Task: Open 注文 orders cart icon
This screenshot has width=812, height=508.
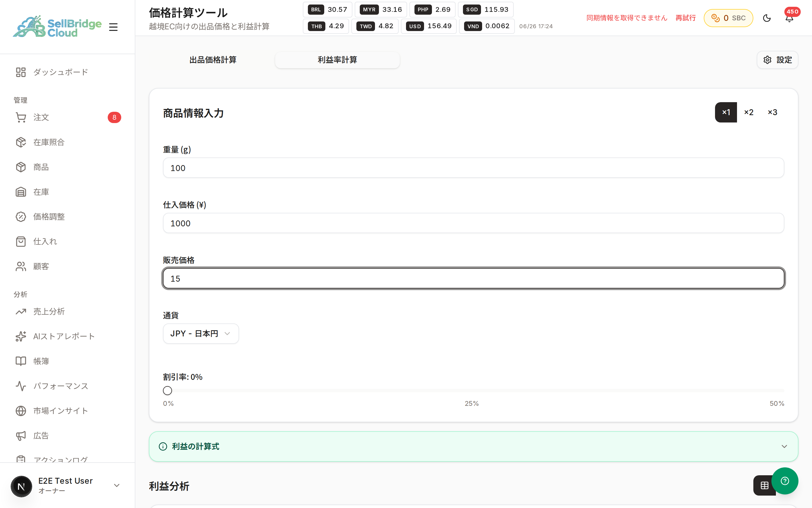Action: [x=21, y=117]
